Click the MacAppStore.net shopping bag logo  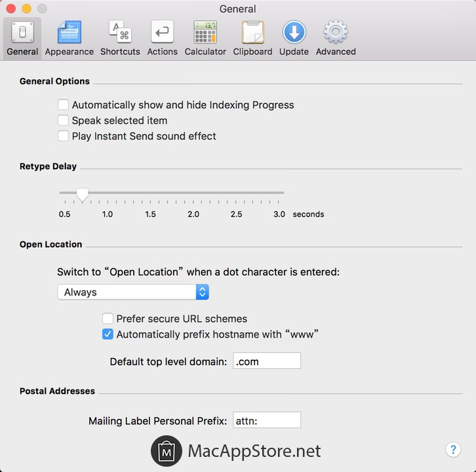click(x=167, y=451)
